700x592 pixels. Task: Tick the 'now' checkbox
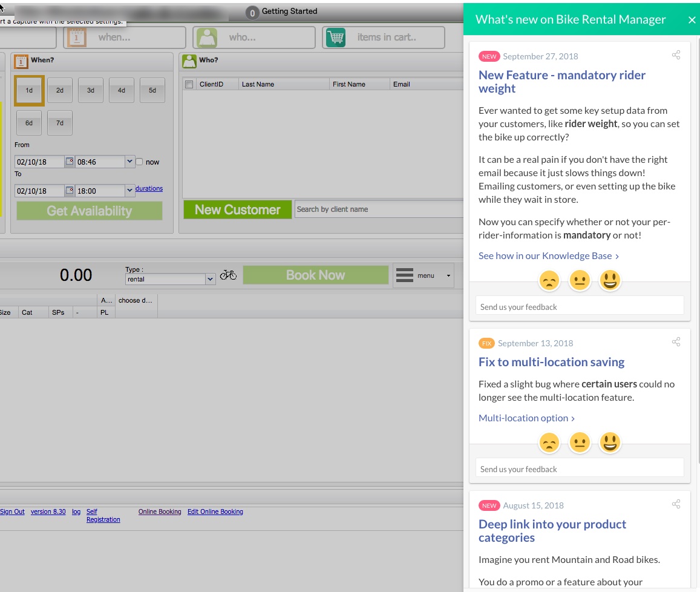[x=139, y=162]
